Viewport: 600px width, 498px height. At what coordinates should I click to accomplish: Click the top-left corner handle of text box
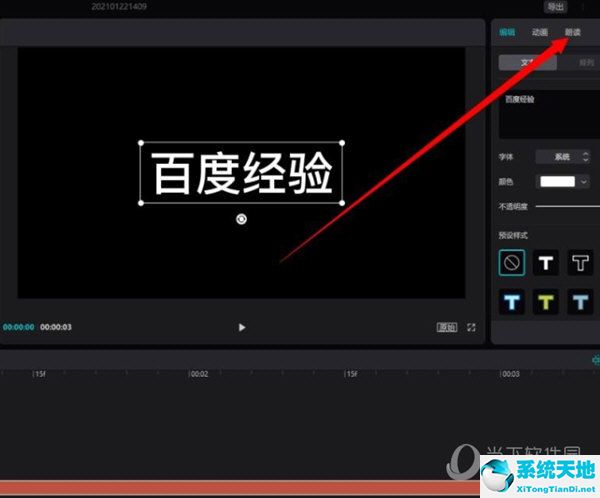pos(141,143)
